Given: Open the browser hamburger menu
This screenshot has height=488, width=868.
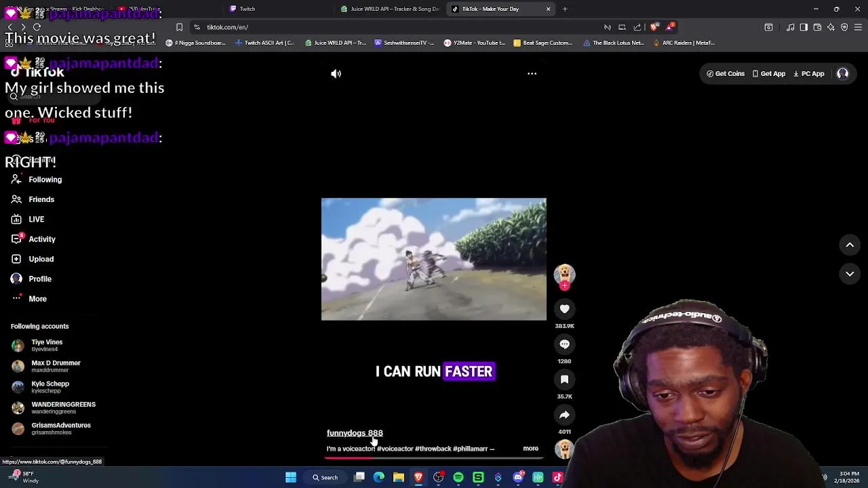Looking at the screenshot, I should tap(858, 27).
